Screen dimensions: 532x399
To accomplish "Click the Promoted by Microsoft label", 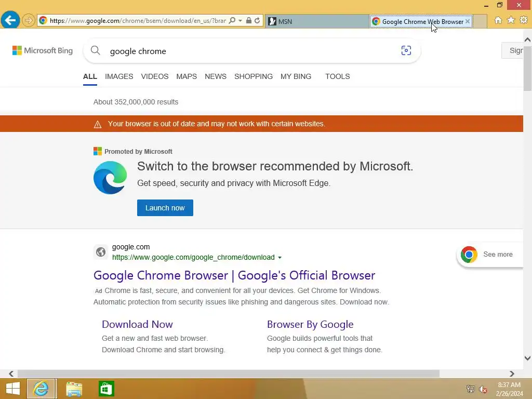I will pyautogui.click(x=138, y=151).
